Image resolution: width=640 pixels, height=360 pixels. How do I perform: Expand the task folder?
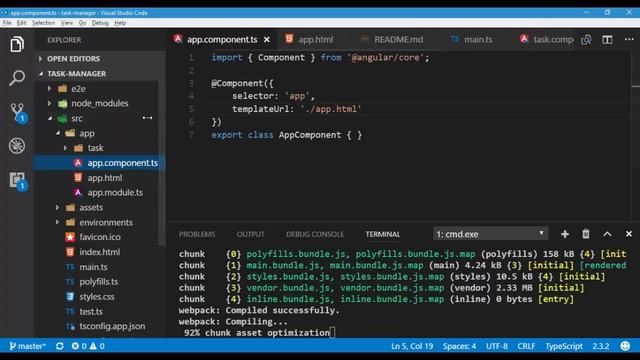pyautogui.click(x=95, y=148)
